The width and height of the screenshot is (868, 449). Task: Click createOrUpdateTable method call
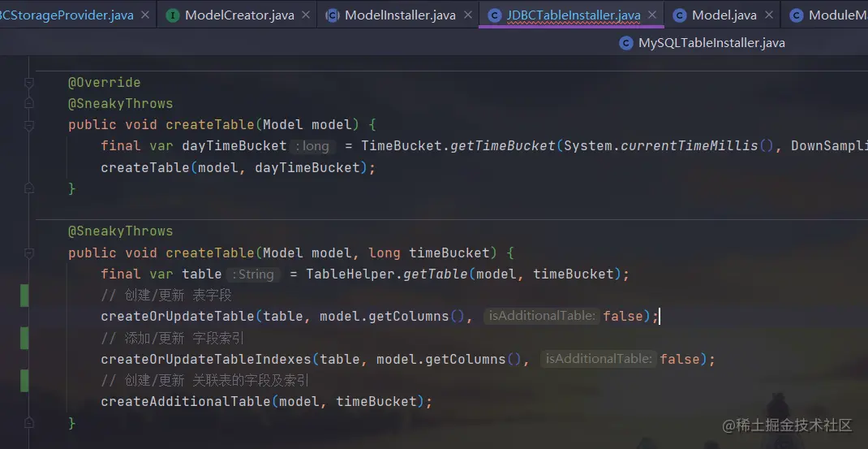tap(178, 317)
